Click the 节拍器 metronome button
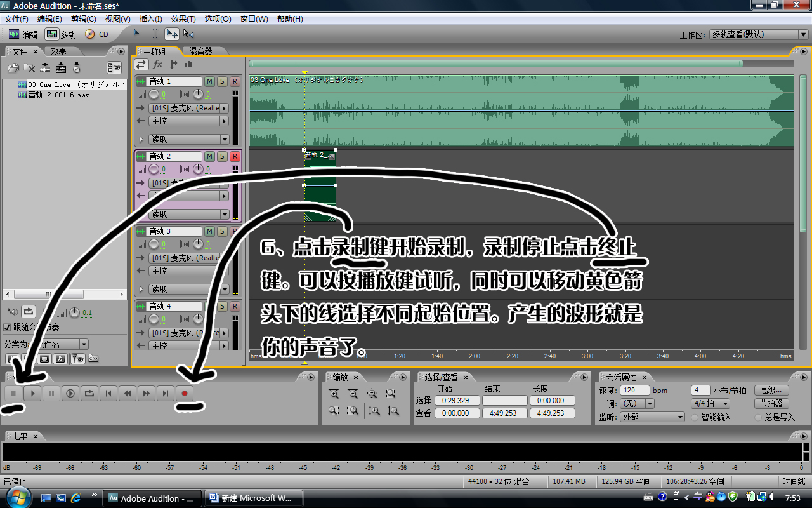 (772, 403)
